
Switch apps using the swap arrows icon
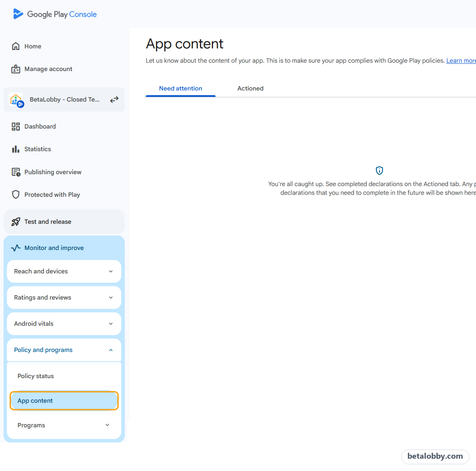coord(114,100)
